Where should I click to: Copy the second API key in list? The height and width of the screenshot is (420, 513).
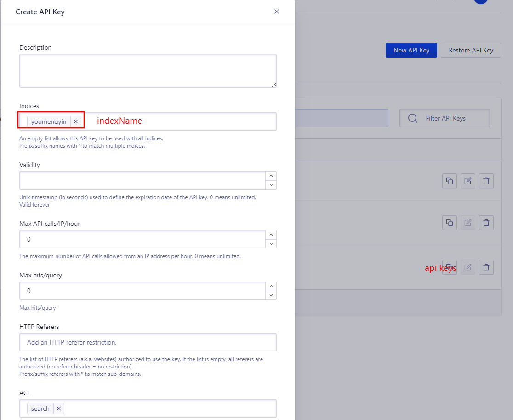pyautogui.click(x=450, y=223)
